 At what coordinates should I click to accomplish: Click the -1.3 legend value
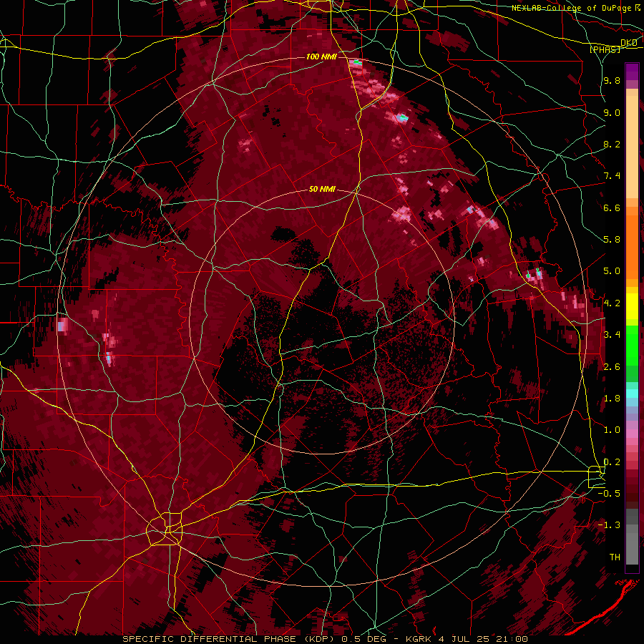[x=609, y=525]
